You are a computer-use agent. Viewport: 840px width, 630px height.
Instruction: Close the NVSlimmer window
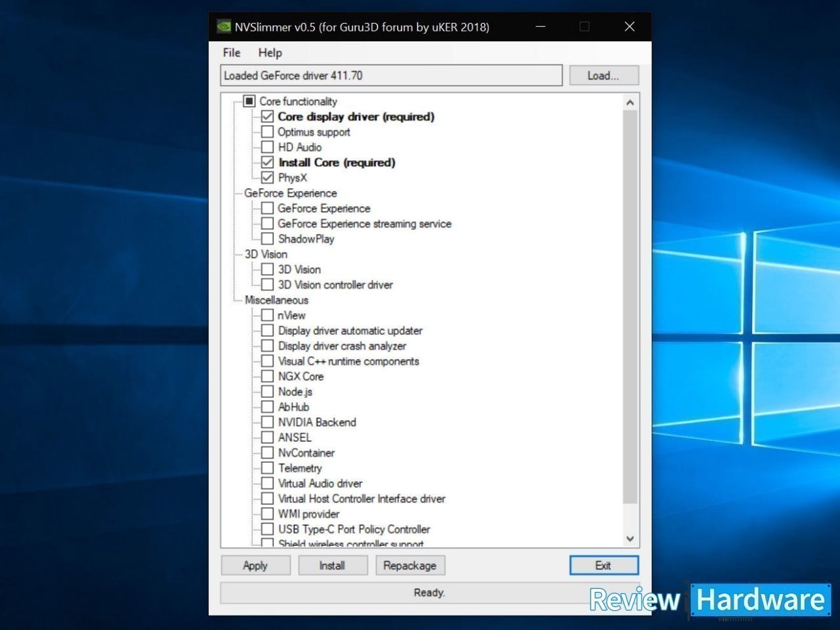pyautogui.click(x=629, y=26)
